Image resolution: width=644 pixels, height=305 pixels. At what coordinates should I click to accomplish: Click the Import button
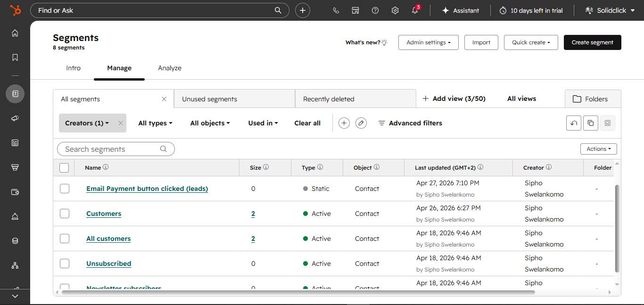click(481, 42)
